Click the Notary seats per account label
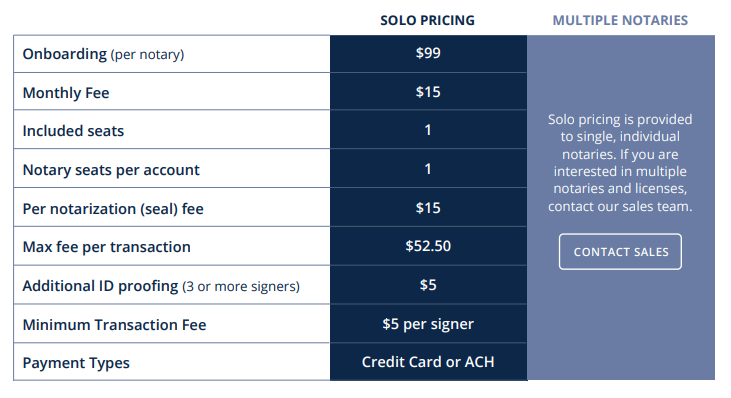 (x=111, y=170)
